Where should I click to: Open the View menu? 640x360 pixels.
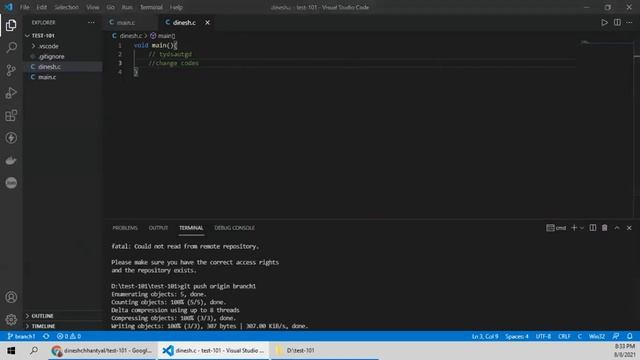[x=93, y=7]
